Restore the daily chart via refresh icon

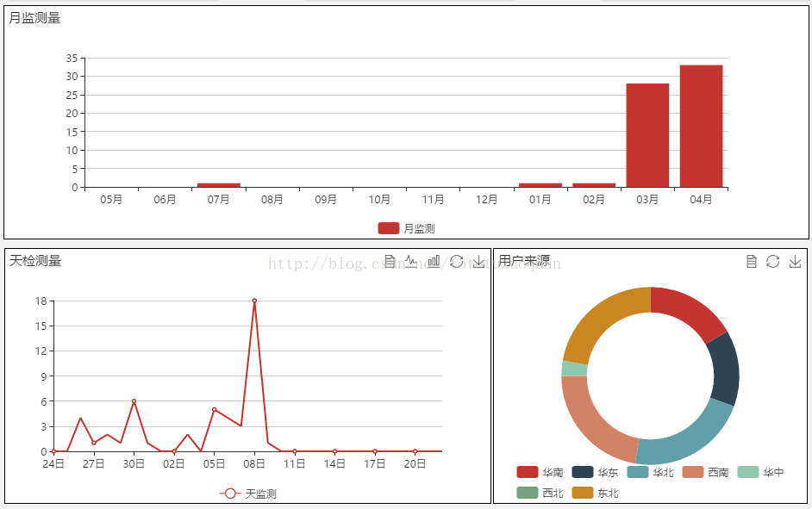click(456, 261)
